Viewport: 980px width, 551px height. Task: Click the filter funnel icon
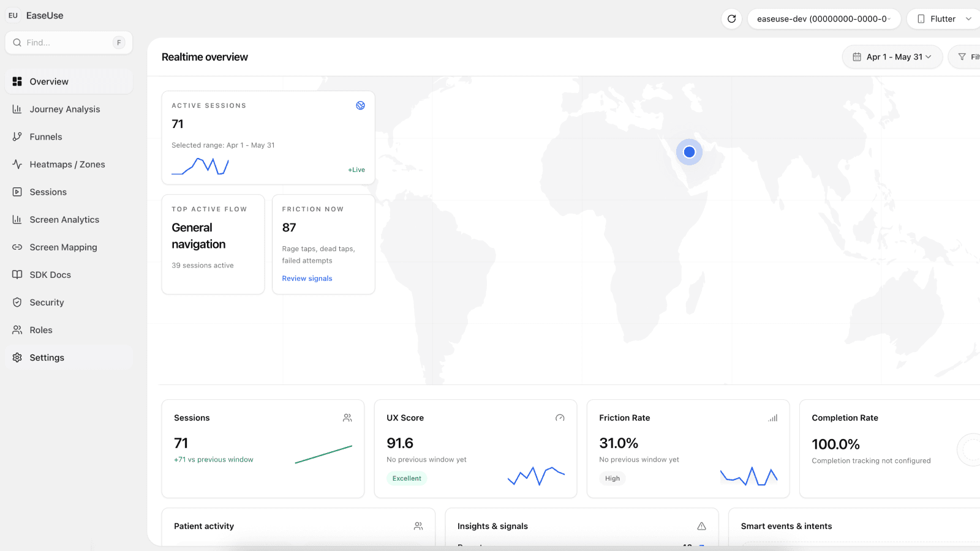click(962, 57)
